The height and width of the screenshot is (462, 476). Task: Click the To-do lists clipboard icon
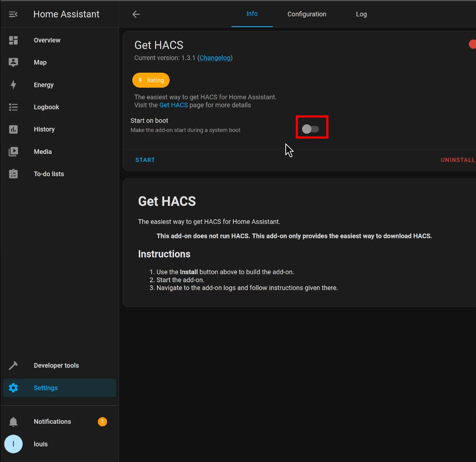pos(13,174)
